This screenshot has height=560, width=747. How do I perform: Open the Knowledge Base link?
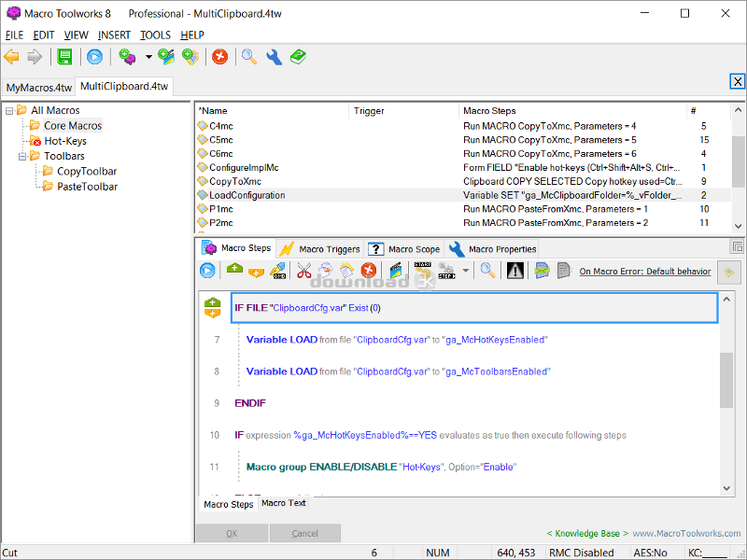(x=587, y=533)
